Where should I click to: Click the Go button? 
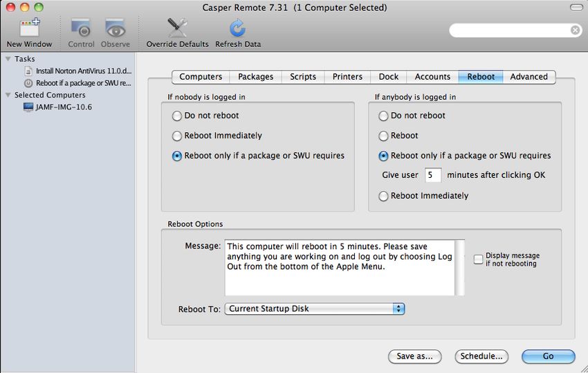[549, 356]
